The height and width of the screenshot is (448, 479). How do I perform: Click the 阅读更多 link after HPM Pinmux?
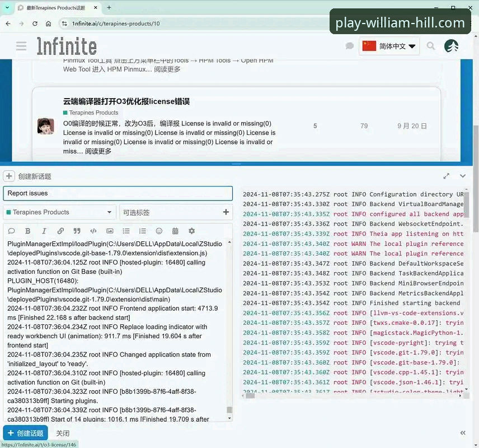pos(167,69)
